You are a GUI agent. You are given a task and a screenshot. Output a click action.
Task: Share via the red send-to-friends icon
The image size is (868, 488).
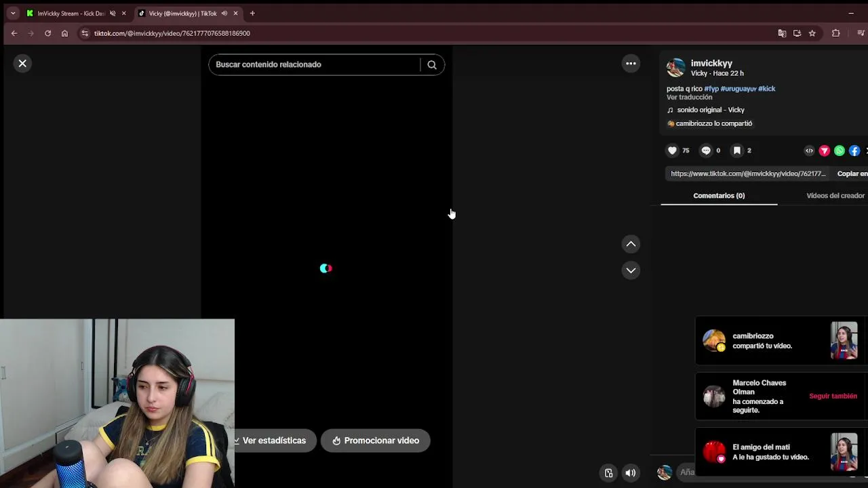[x=825, y=150]
